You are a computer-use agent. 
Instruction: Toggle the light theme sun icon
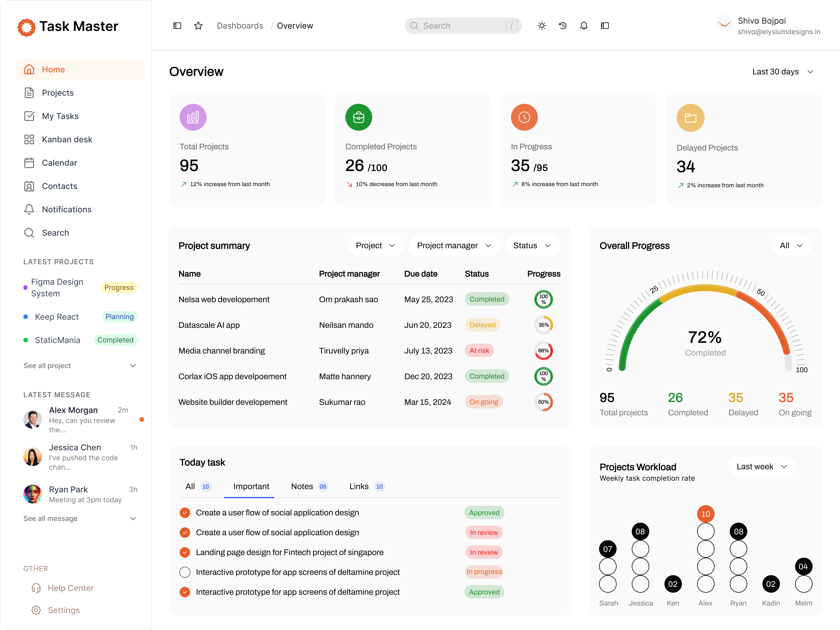click(542, 26)
